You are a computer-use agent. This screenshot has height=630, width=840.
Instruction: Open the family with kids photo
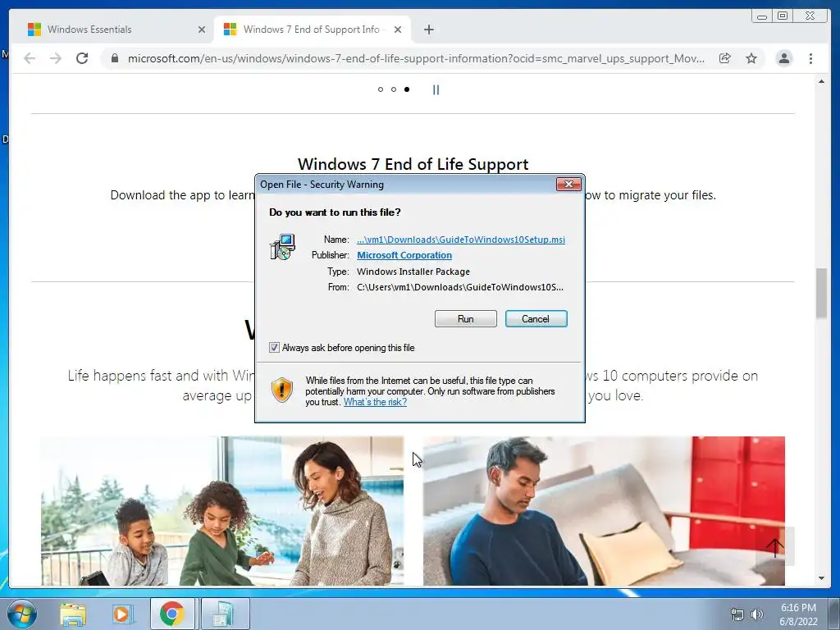[x=222, y=510]
